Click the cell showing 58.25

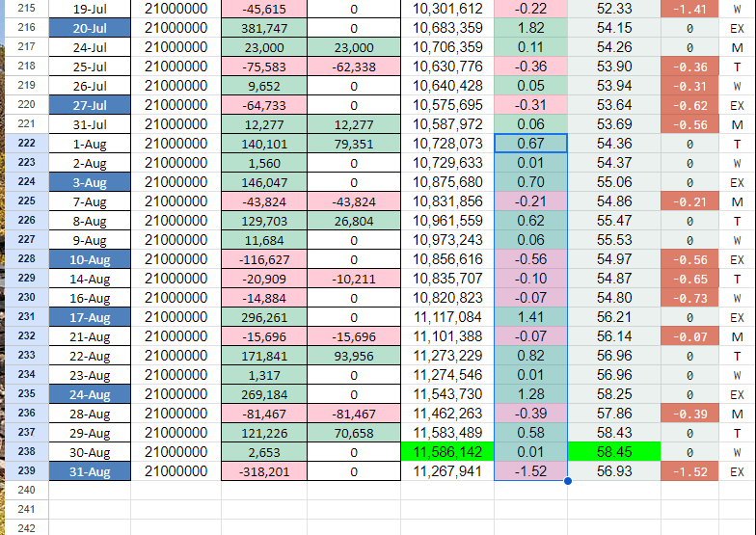coord(614,394)
